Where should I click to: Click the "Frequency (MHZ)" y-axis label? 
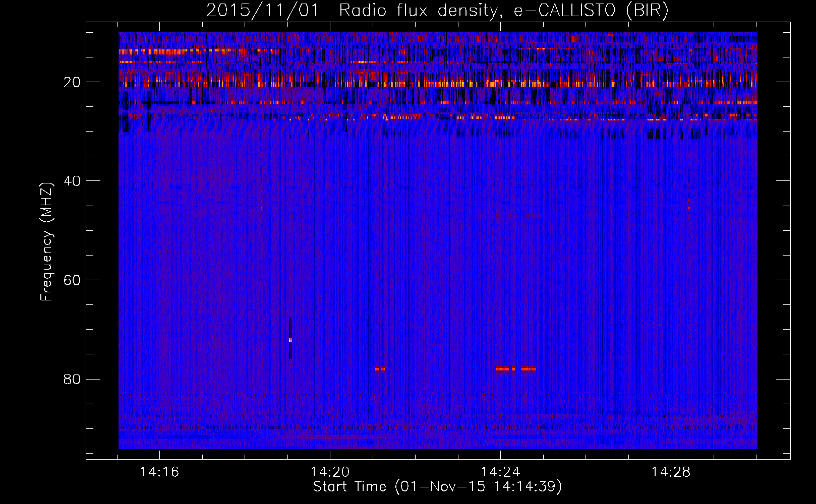tap(46, 242)
